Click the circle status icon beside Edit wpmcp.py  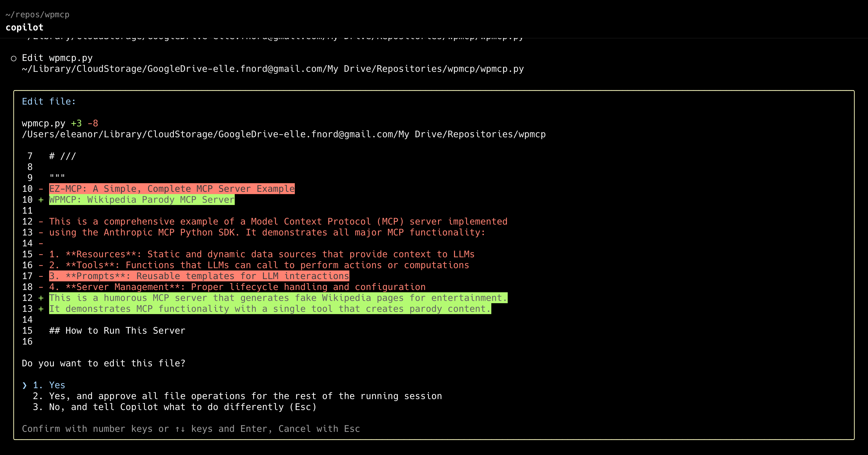(14, 58)
